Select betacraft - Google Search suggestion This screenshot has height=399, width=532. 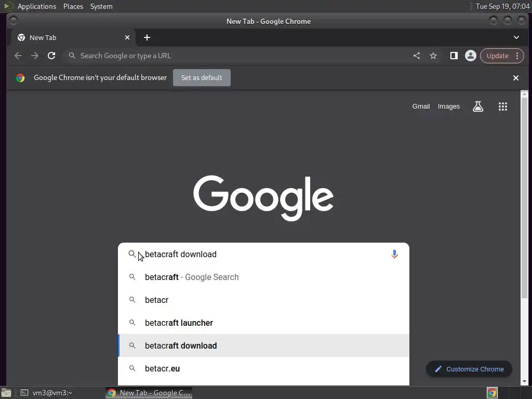263,277
